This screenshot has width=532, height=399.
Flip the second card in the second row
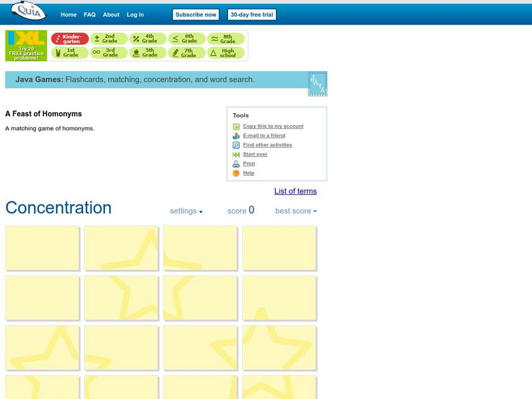point(122,298)
